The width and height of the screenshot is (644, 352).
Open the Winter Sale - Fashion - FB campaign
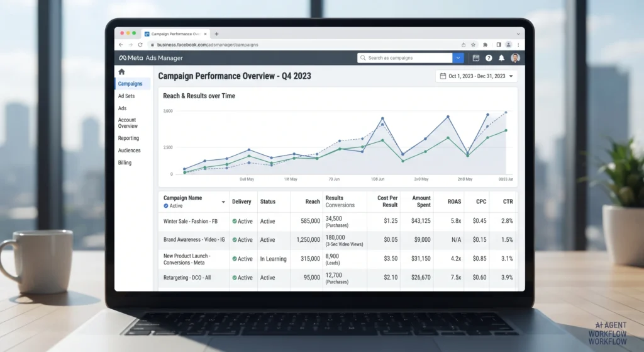pyautogui.click(x=191, y=221)
